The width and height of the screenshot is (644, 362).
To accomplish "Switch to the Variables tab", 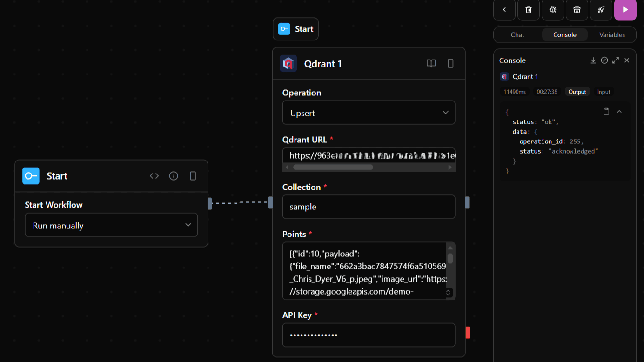I will click(612, 34).
